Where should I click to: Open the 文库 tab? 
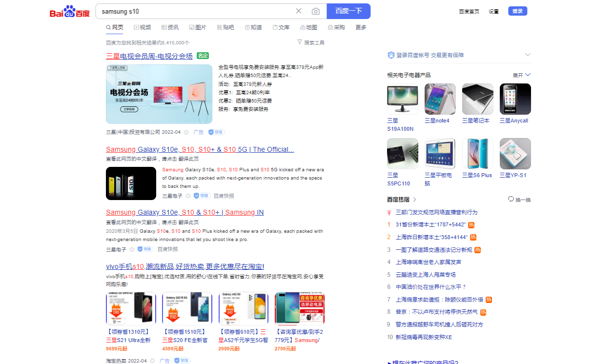pyautogui.click(x=281, y=27)
